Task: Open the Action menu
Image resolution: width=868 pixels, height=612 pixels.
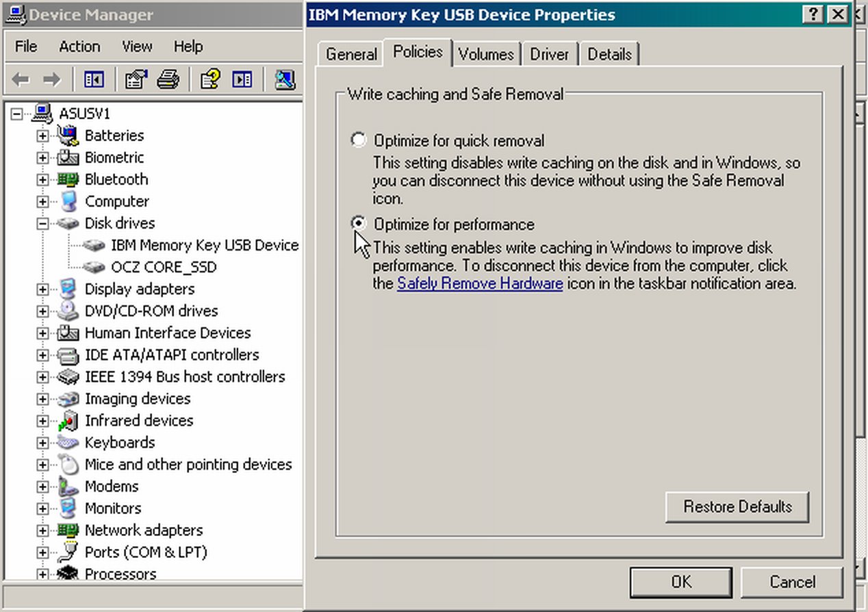Action: point(79,47)
